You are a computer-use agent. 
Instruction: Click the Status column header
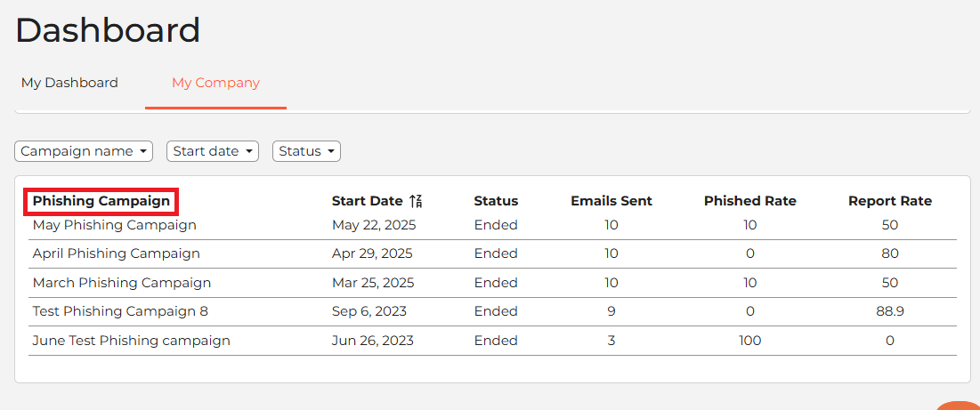pos(496,201)
